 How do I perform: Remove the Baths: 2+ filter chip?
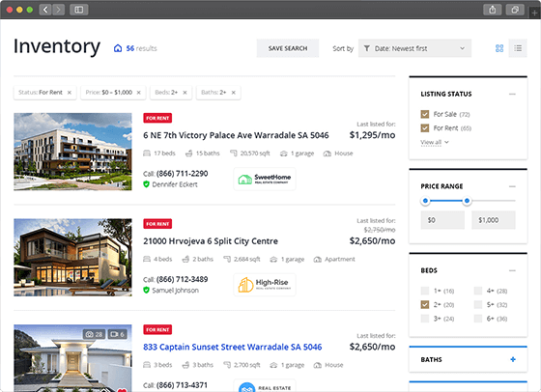234,93
